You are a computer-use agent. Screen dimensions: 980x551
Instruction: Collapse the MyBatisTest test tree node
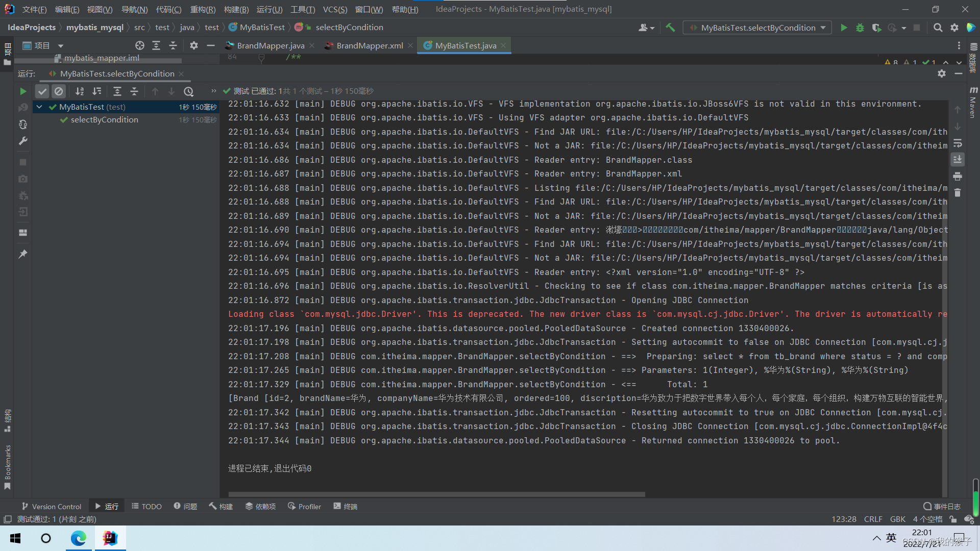pyautogui.click(x=39, y=107)
